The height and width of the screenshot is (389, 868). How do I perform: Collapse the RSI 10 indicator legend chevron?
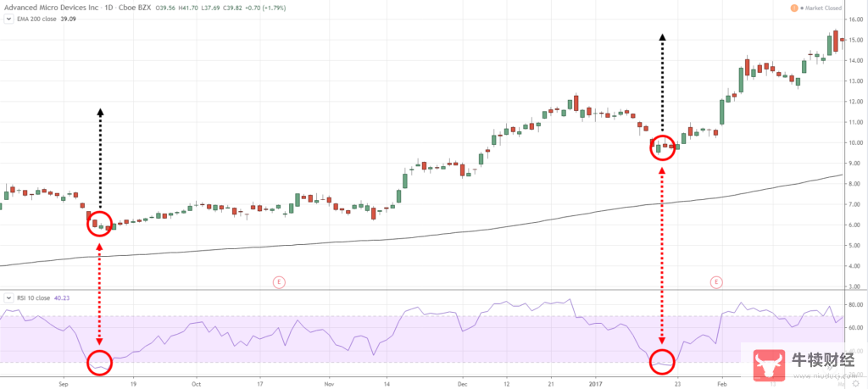point(8,297)
